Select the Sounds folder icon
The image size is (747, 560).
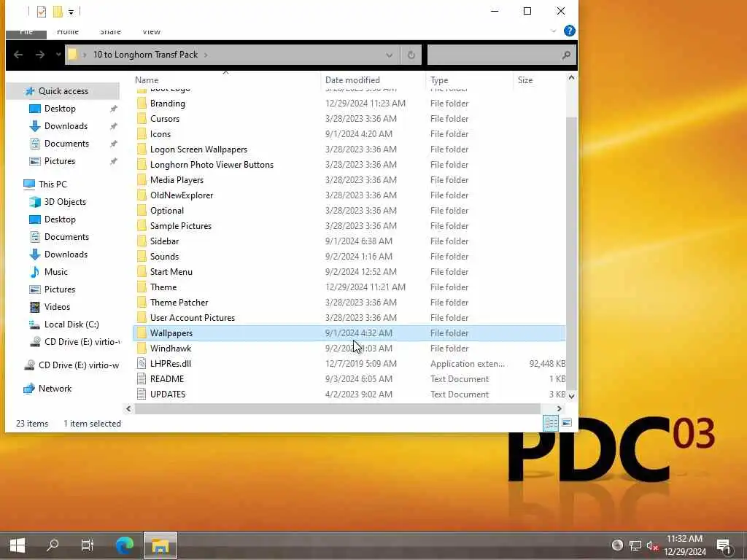[141, 256]
